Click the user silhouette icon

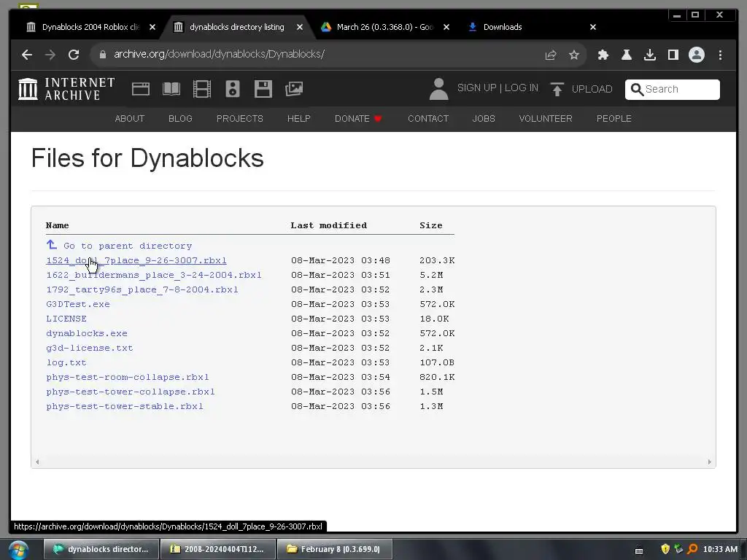(438, 89)
